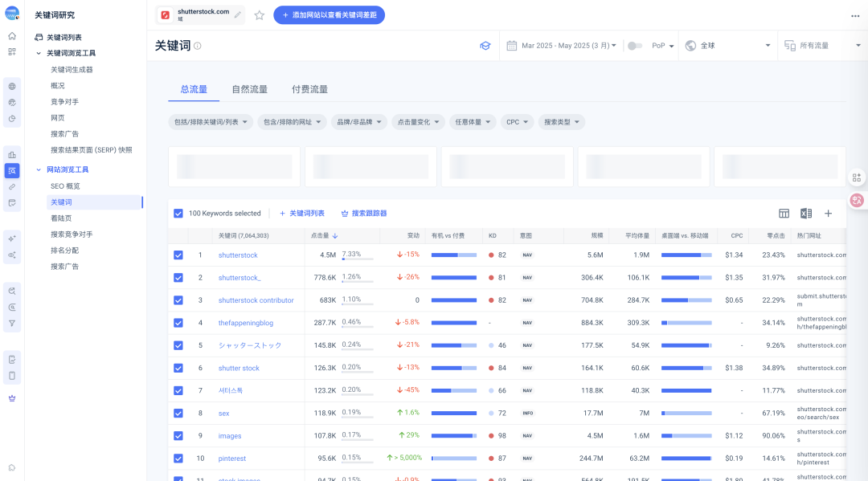This screenshot has width=868, height=481.
Task: Uncheck the shutterstock row 1 checkbox
Action: (178, 255)
